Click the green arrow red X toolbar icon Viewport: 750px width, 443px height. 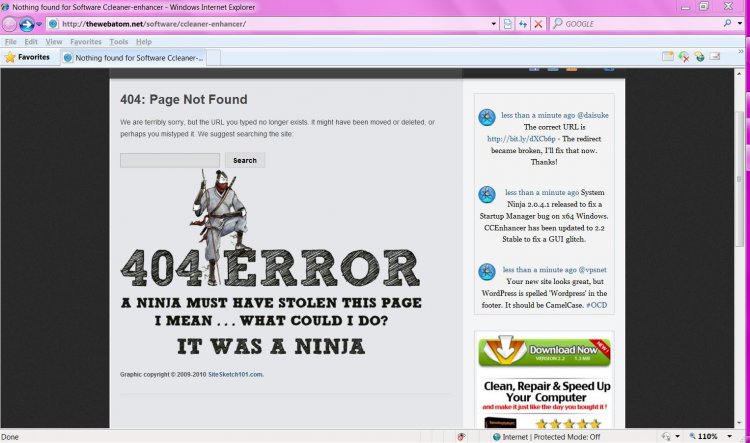click(x=684, y=57)
